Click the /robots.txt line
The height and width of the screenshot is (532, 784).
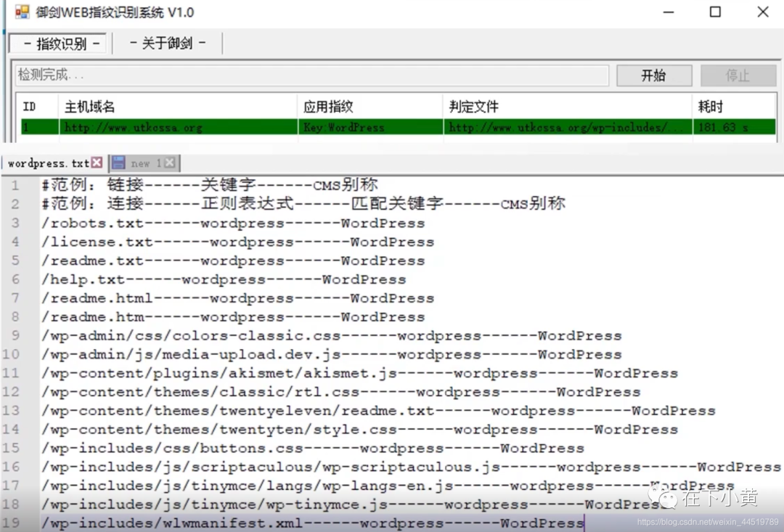click(233, 223)
